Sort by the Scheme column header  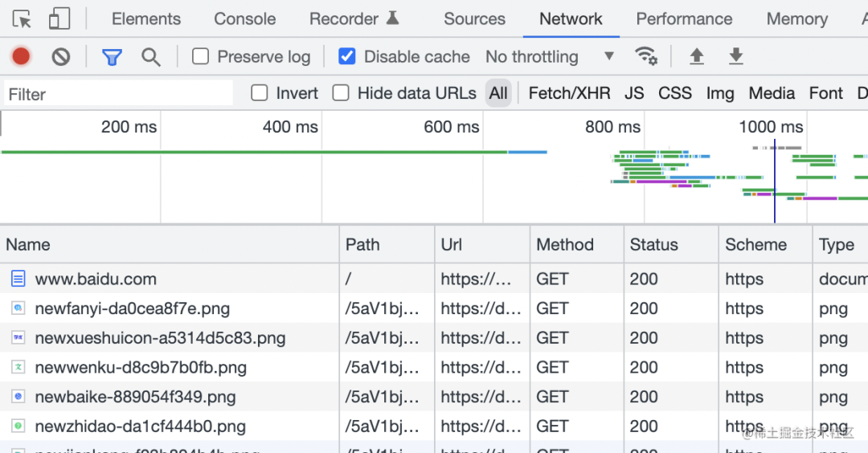tap(766, 244)
